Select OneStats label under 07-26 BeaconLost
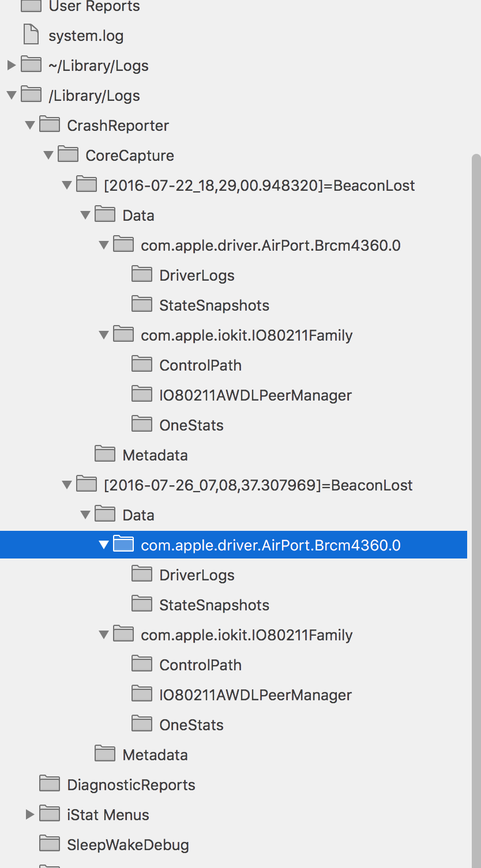 tap(191, 724)
